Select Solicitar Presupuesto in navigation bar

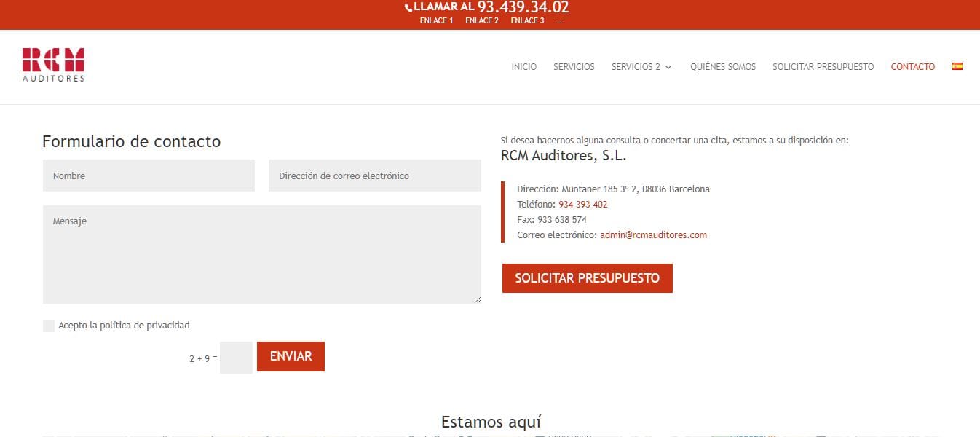click(x=823, y=67)
